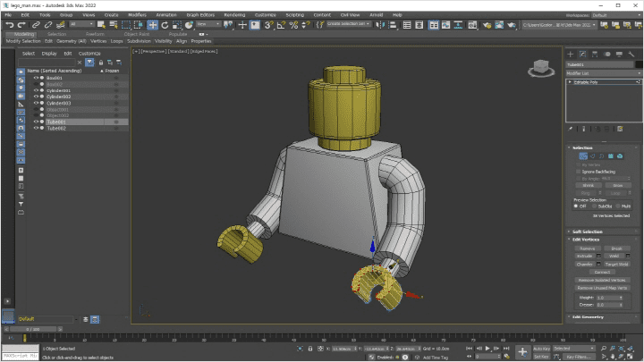
Task: Activate the Select and Scale tool
Action: [x=176, y=25]
